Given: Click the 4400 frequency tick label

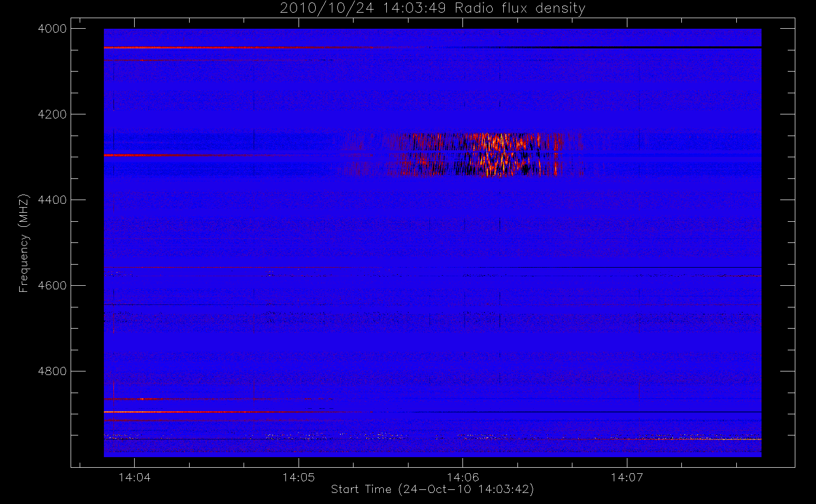Looking at the screenshot, I should tap(52, 200).
